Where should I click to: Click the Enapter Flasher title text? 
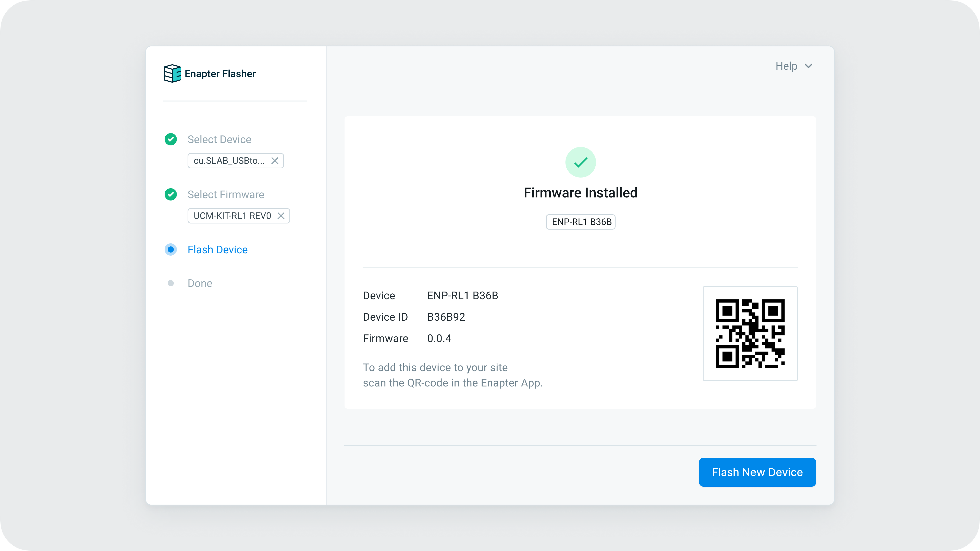(220, 74)
